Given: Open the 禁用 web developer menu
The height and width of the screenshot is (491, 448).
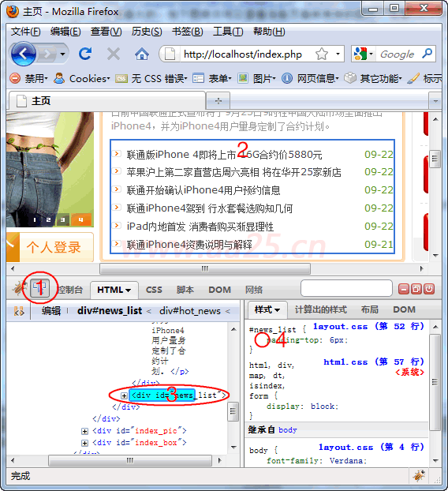Looking at the screenshot, I should pos(28,78).
